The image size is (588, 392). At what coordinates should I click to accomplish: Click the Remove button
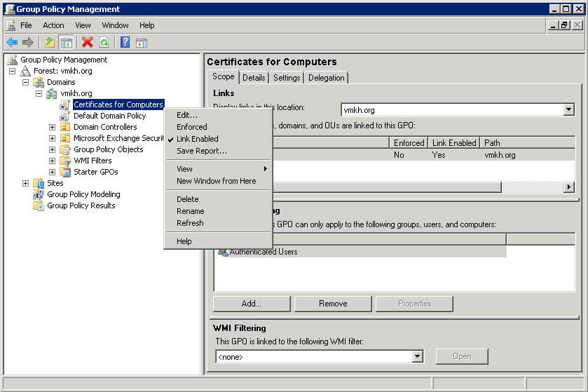pos(333,304)
